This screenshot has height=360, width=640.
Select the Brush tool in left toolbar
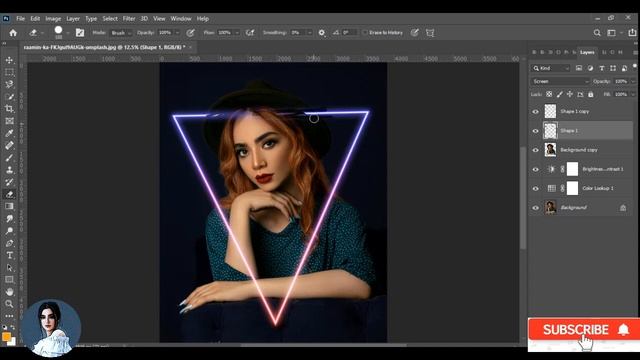9,158
